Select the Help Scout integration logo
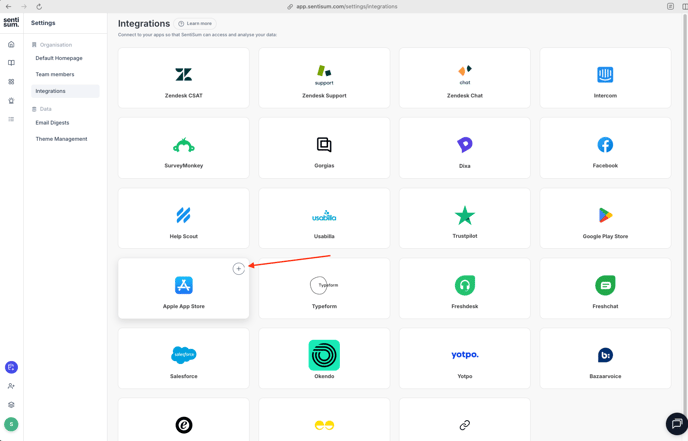Screen dimensions: 688x441 coord(183,215)
